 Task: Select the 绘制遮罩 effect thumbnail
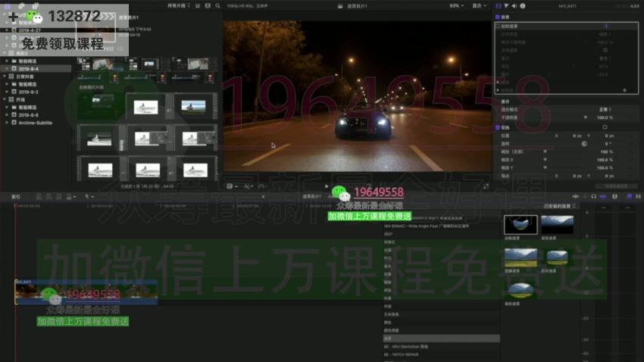point(521,224)
